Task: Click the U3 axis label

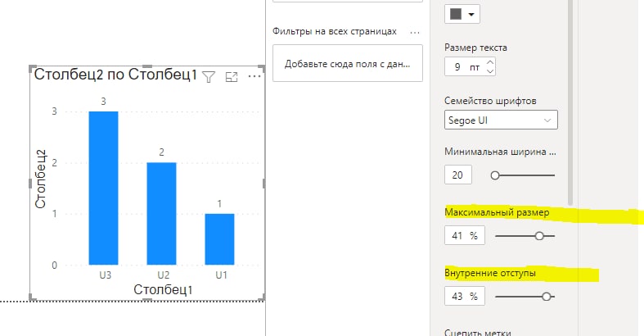Action: point(105,275)
